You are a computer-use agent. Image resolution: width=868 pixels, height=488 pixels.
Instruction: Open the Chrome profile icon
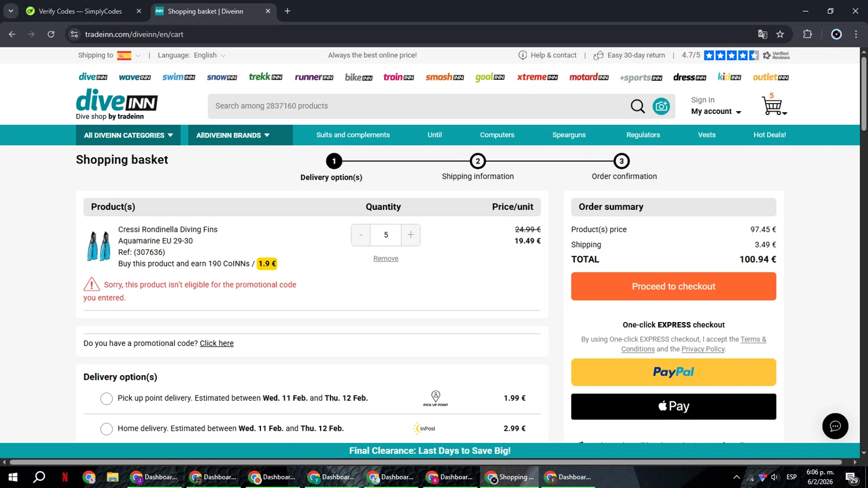pyautogui.click(x=836, y=34)
